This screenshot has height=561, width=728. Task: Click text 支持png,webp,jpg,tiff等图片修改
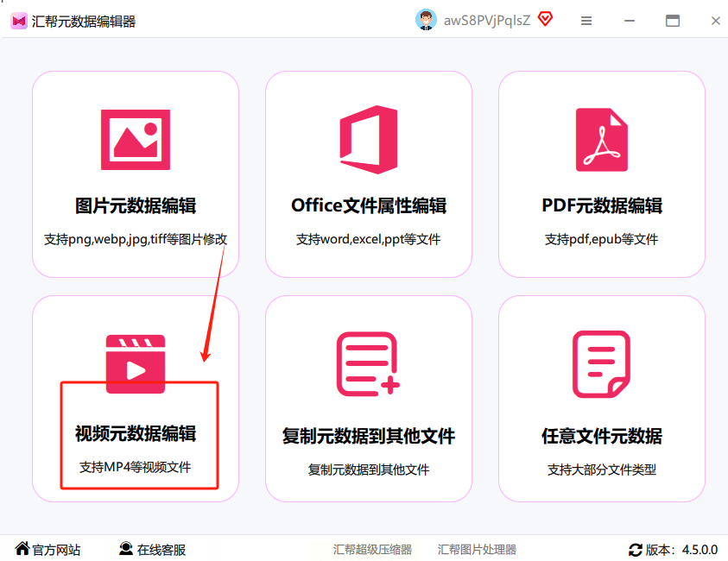pyautogui.click(x=136, y=239)
